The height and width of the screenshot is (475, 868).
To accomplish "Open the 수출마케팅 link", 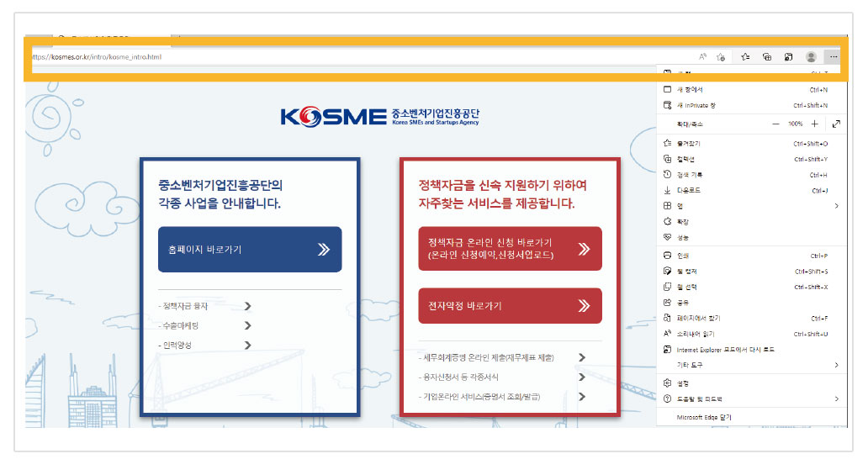I will (x=205, y=325).
